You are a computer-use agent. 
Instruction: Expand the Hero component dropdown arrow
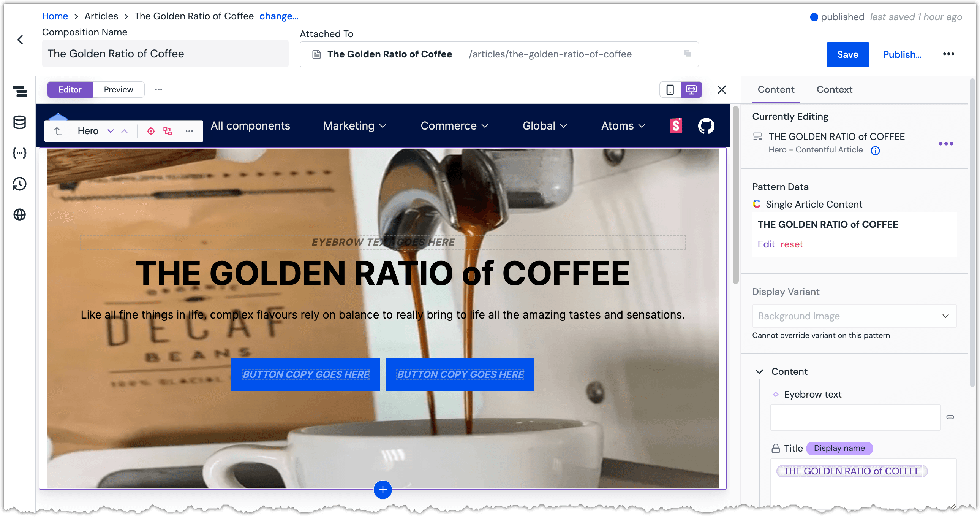pos(110,130)
